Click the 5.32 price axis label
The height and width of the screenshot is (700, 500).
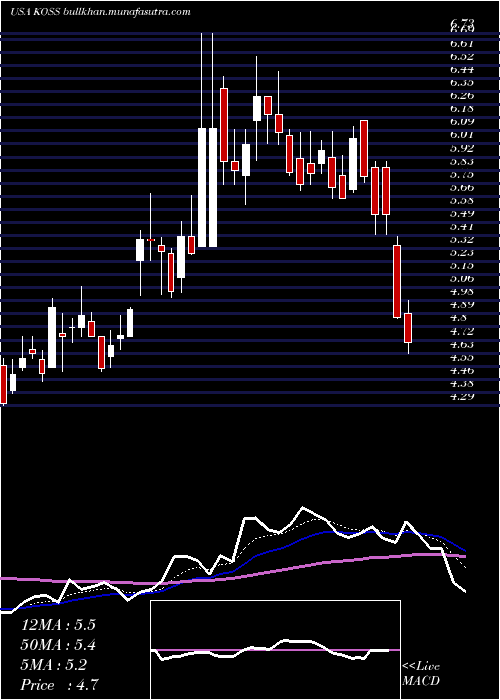pyautogui.click(x=462, y=239)
